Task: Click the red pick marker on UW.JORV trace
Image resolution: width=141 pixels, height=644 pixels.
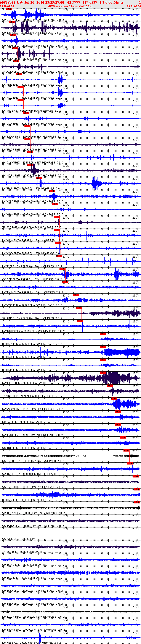Action: 8,9
